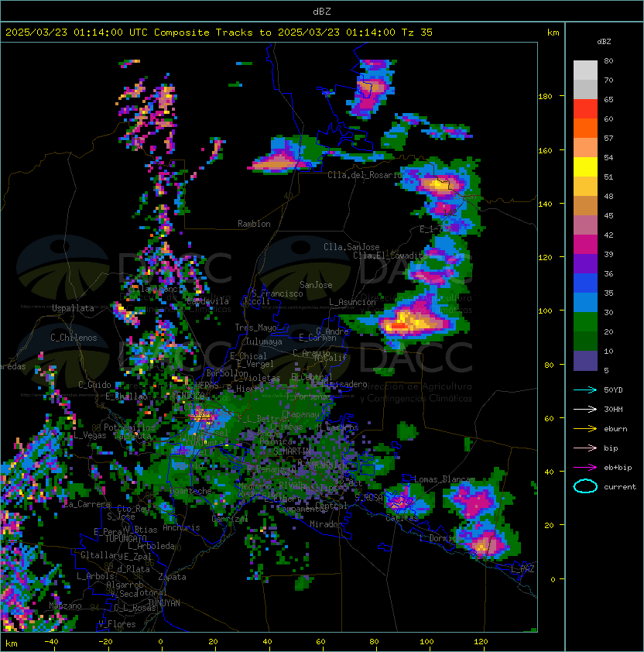Click the Chapanay map label
Image resolution: width=644 pixels, height=652 pixels.
(301, 414)
